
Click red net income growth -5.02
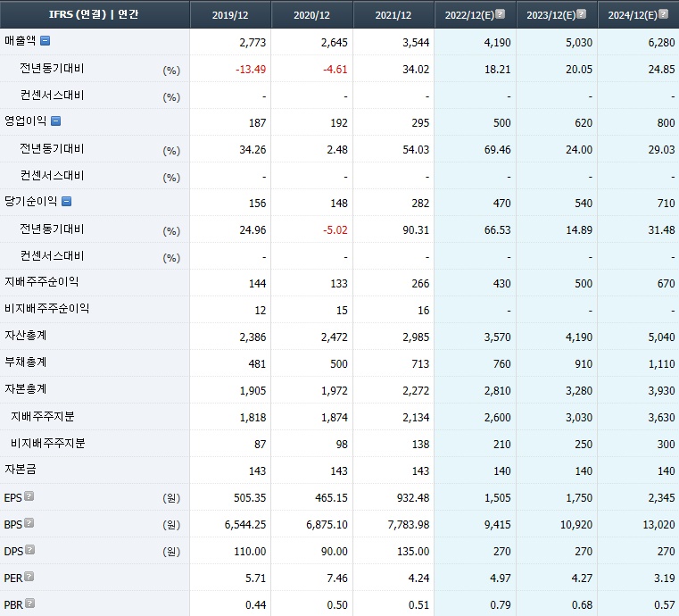(335, 230)
